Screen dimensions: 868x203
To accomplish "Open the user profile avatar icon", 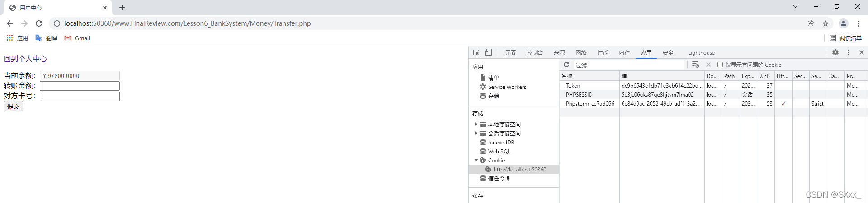I will (x=844, y=23).
